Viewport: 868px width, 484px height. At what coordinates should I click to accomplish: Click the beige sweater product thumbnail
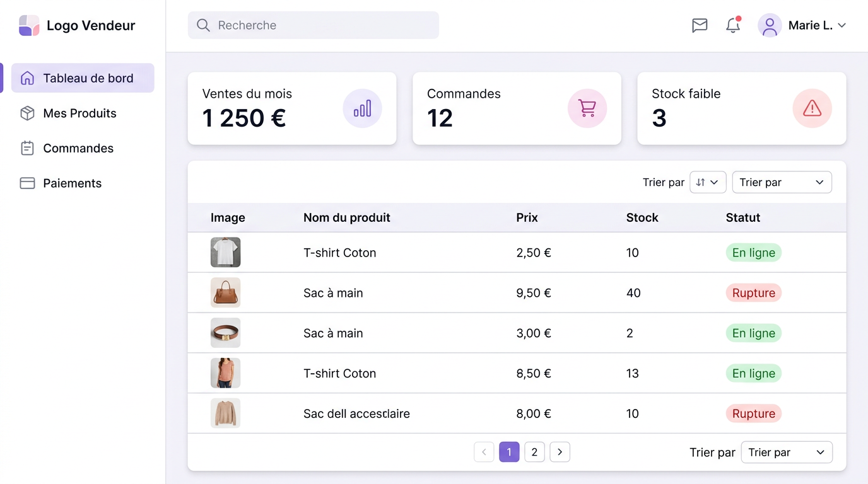pos(225,413)
